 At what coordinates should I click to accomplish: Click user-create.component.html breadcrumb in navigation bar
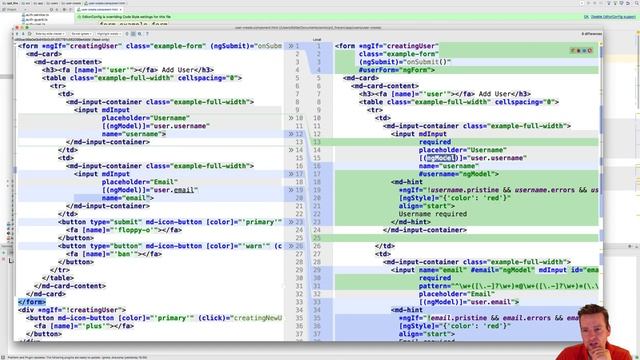pos(104,3)
